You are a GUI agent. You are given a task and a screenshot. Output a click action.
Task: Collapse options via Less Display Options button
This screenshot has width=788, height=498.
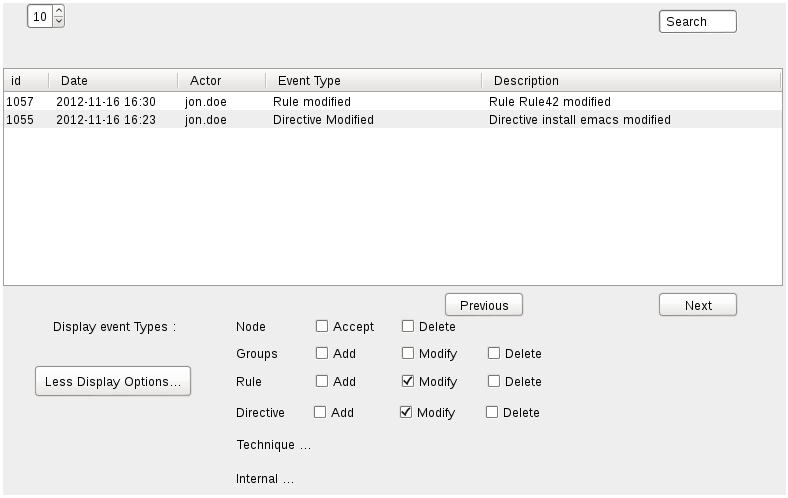pos(113,381)
